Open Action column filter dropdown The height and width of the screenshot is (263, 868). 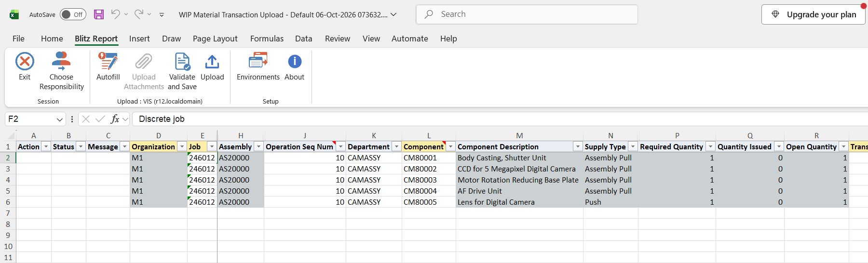click(46, 146)
